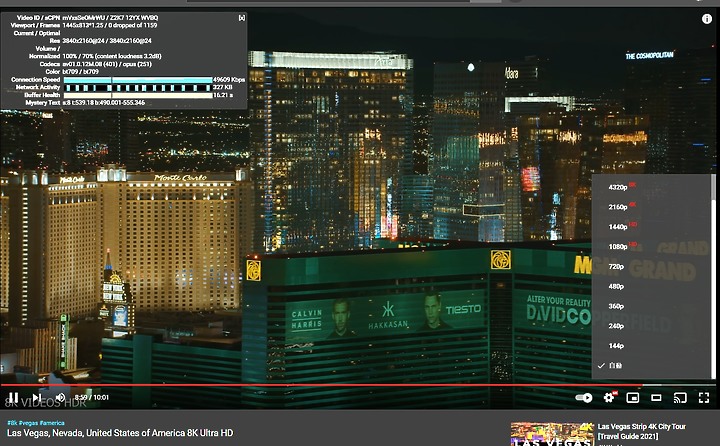Open the #vegas hashtag link
Image resolution: width=720 pixels, height=446 pixels.
pyautogui.click(x=28, y=423)
